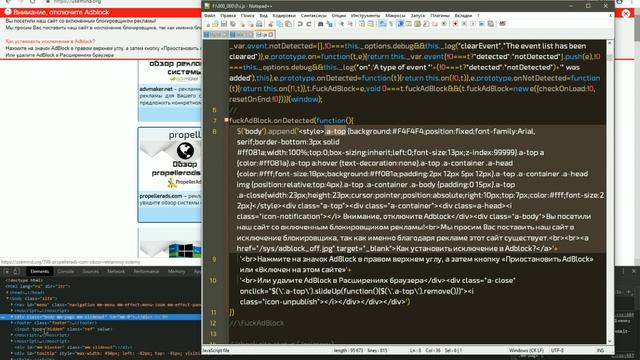The height and width of the screenshot is (360, 640).
Task: Open the Макросы menu in Notepad++
Action: pyautogui.click(x=395, y=16)
